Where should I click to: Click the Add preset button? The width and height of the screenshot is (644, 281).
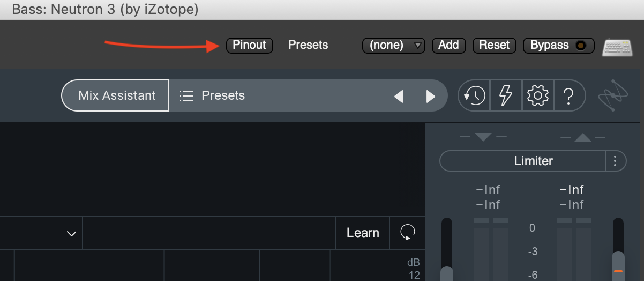click(x=448, y=46)
